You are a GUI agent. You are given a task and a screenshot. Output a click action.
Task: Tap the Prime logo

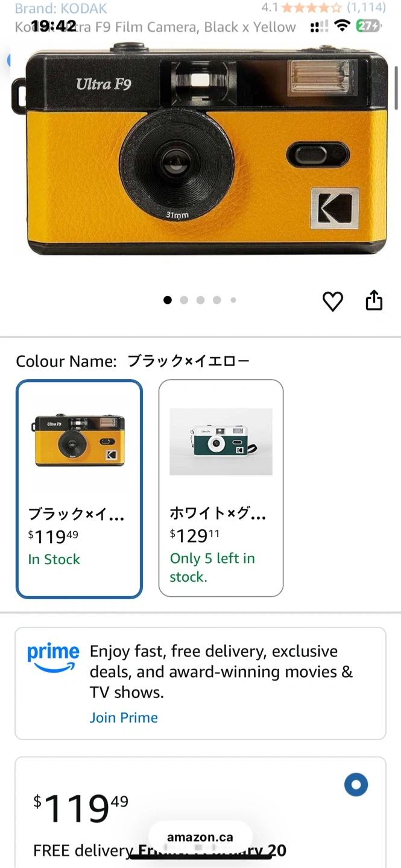coord(53,658)
